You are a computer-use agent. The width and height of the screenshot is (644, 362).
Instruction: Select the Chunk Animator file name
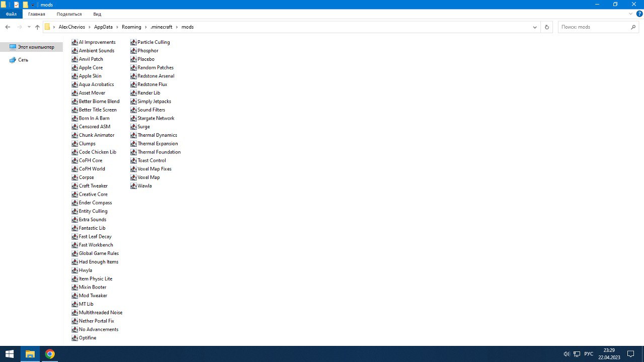click(x=97, y=135)
